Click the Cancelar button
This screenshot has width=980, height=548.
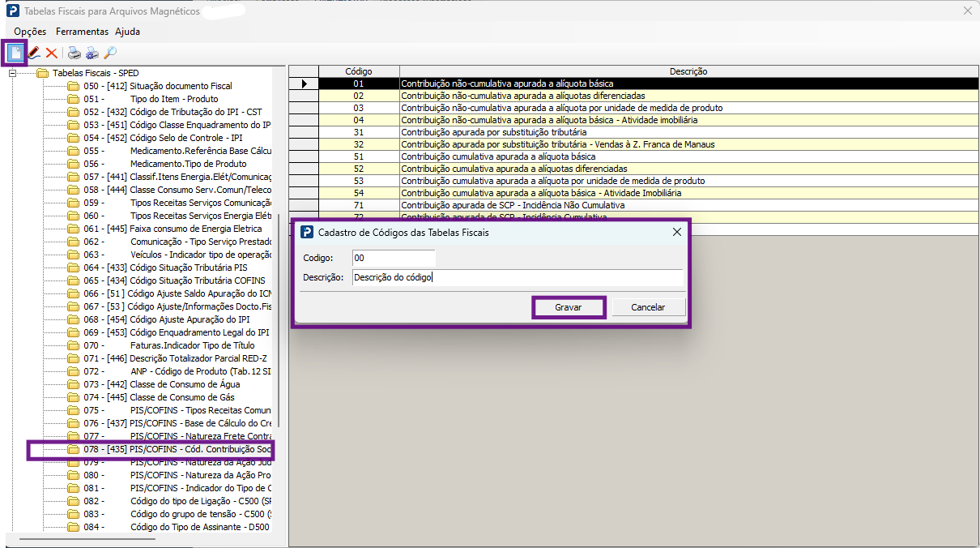(x=648, y=307)
